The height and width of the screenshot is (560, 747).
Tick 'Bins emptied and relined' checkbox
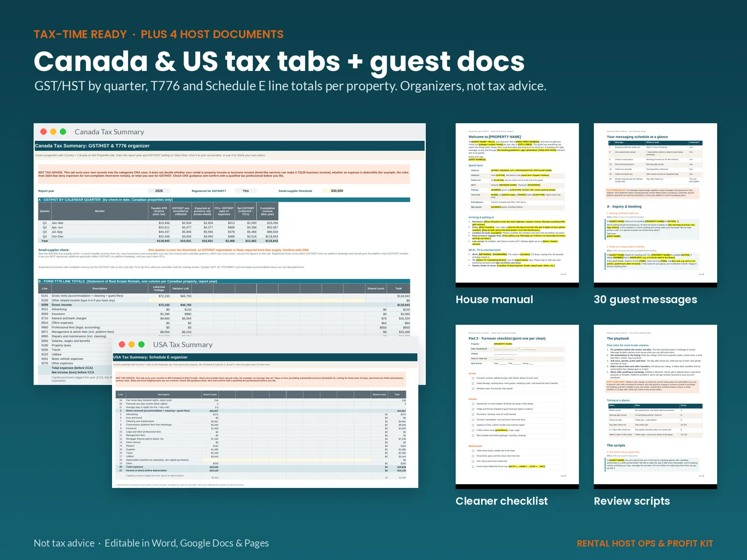click(x=473, y=436)
